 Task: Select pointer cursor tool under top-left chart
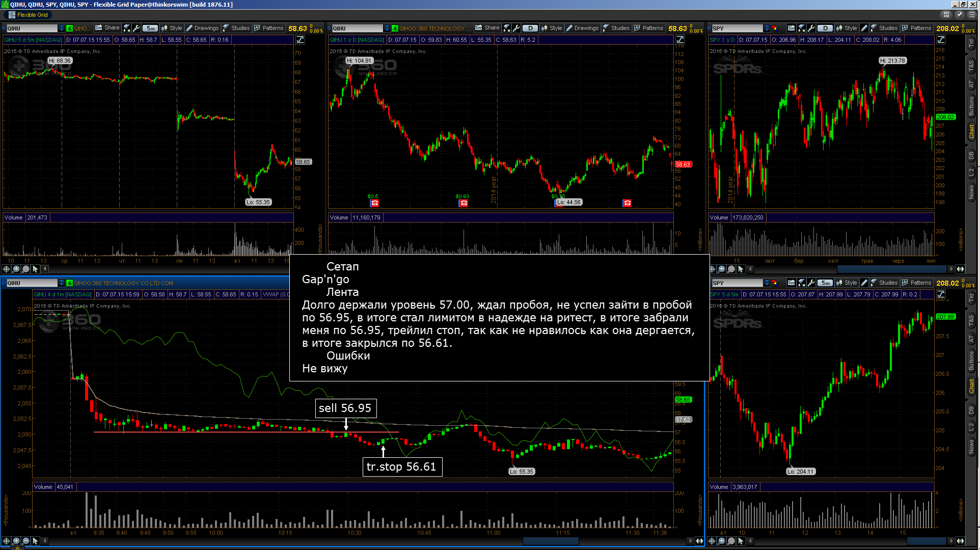36,269
